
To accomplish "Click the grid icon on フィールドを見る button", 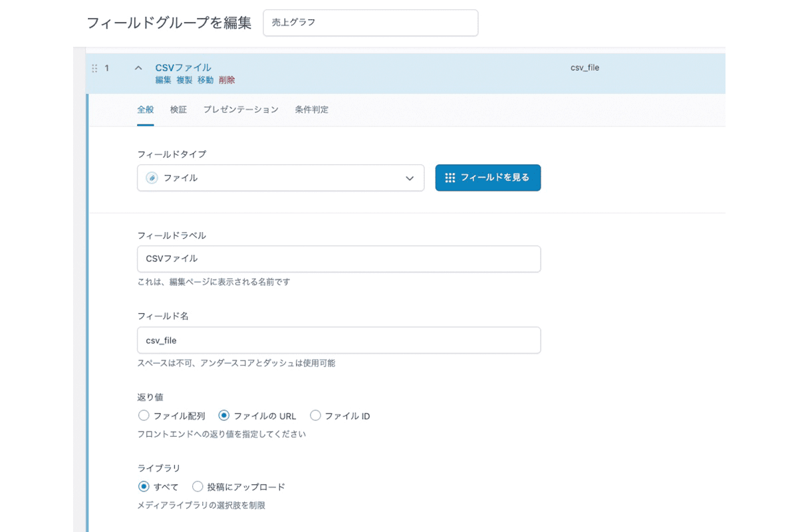I will pos(450,178).
